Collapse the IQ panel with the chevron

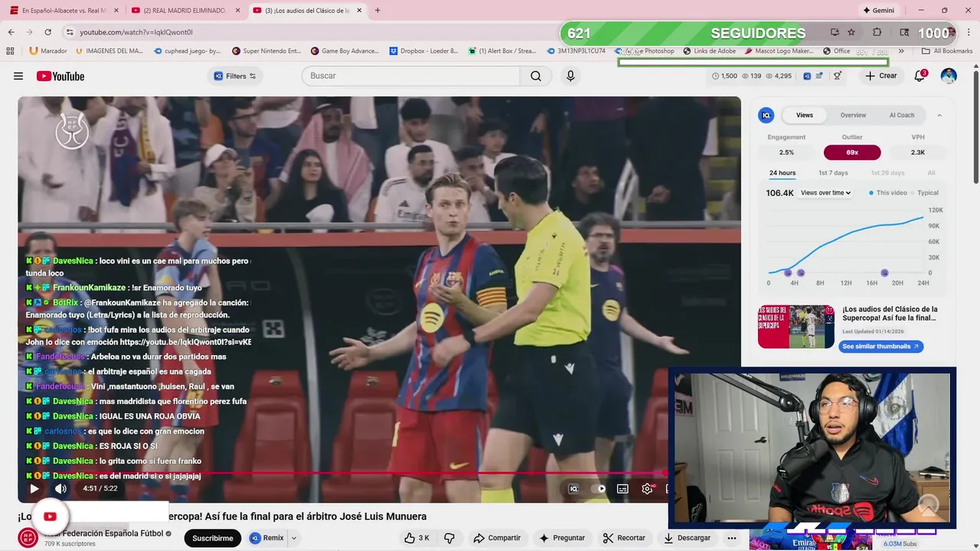(x=939, y=115)
